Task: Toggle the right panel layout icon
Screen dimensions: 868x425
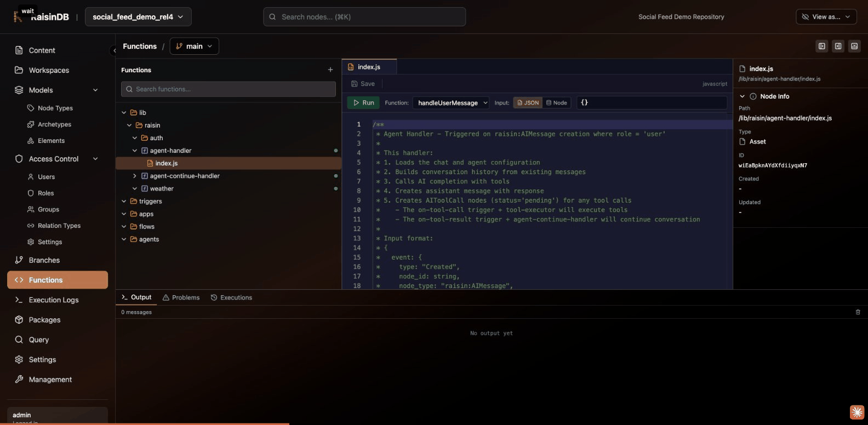Action: pyautogui.click(x=838, y=47)
